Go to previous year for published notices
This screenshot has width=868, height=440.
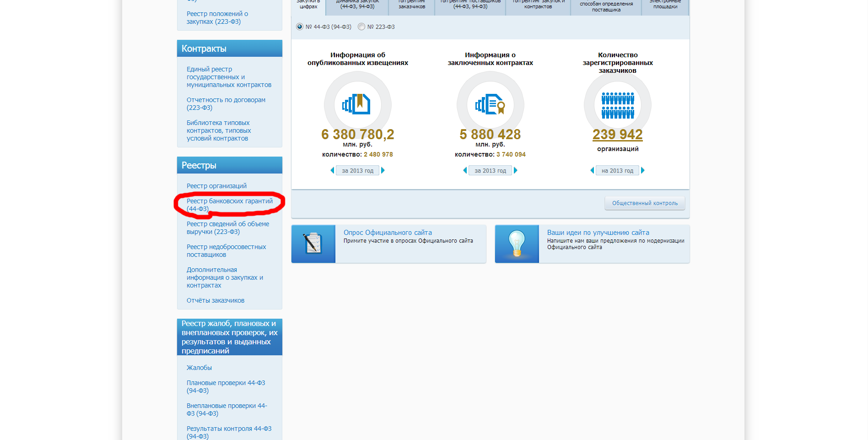point(332,170)
